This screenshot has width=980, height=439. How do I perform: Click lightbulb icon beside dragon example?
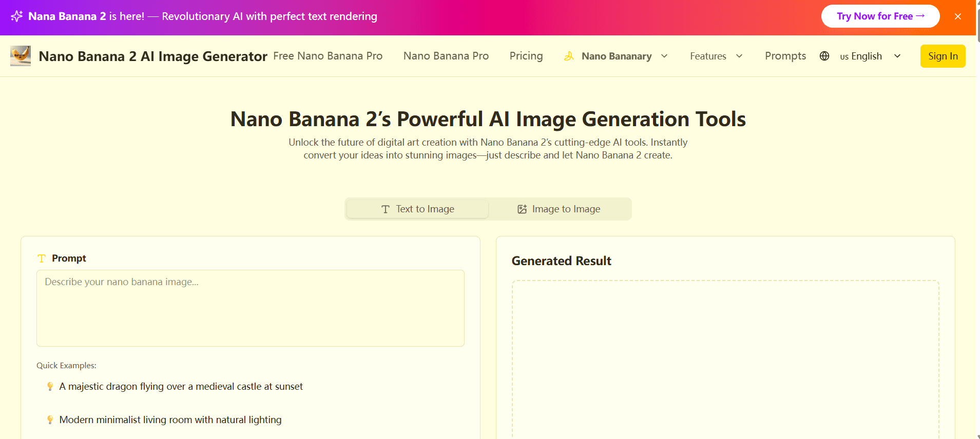tap(50, 386)
